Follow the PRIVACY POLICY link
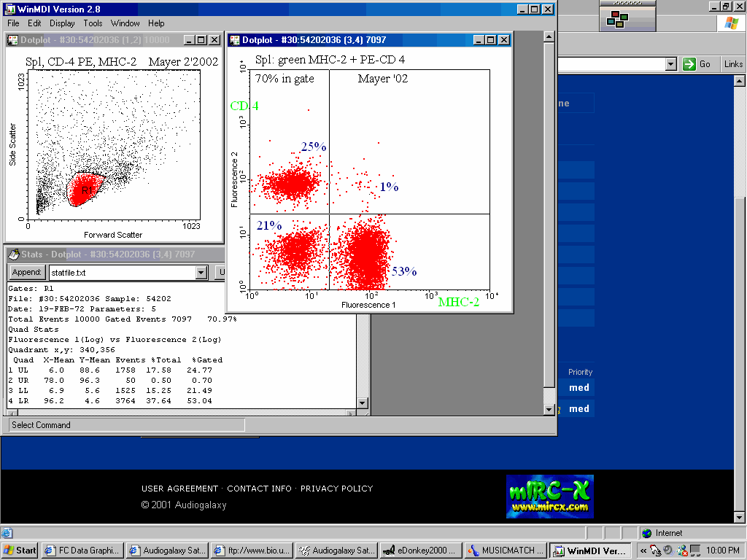Screen dimensions: 747x560 click(336, 489)
